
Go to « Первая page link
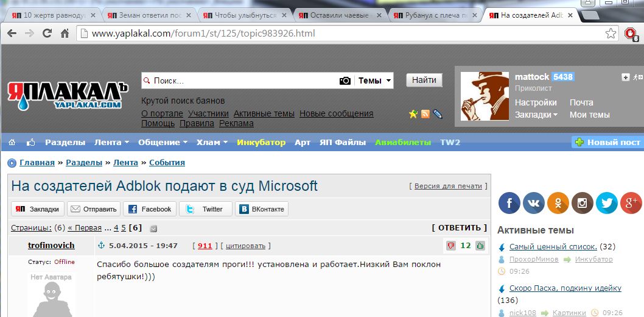tap(85, 228)
